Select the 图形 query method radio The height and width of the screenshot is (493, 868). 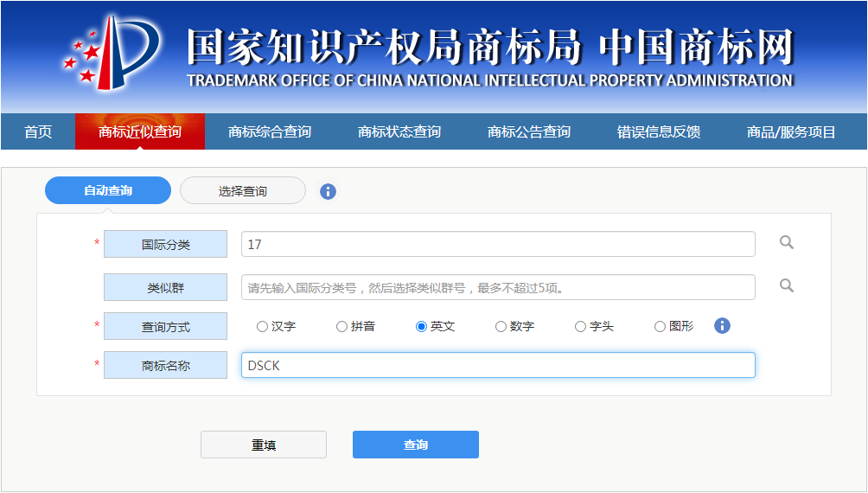pos(660,327)
